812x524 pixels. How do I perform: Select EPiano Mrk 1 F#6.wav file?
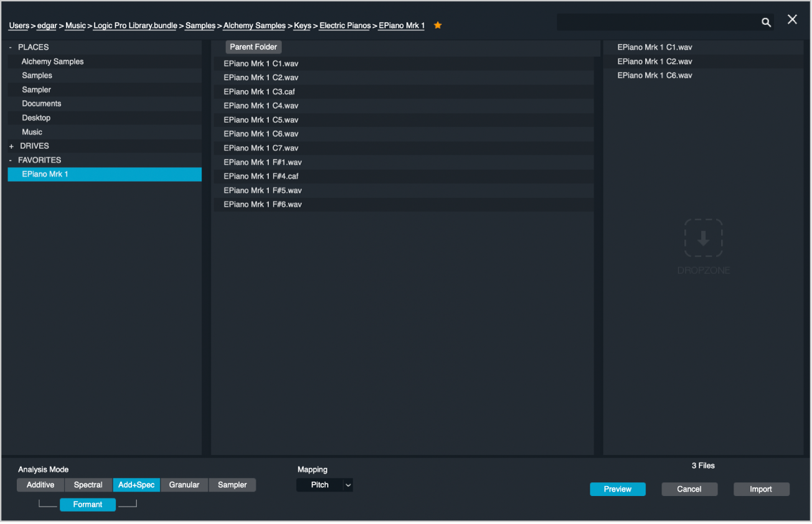tap(404, 205)
